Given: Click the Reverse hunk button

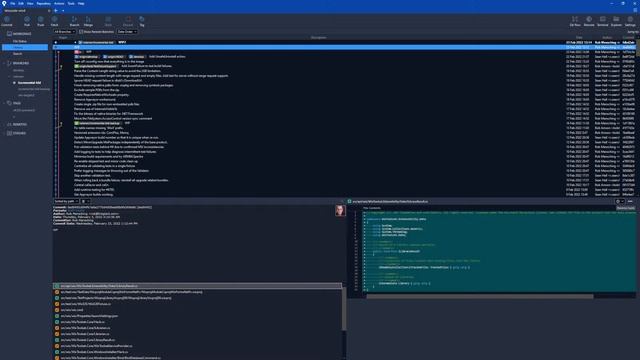Looking at the screenshot, I should tap(625, 208).
